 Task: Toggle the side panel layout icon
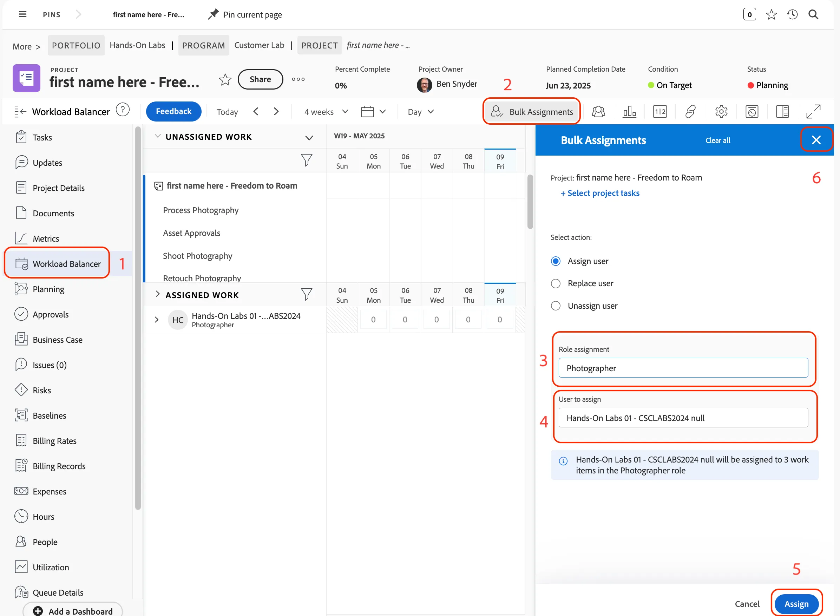(782, 111)
